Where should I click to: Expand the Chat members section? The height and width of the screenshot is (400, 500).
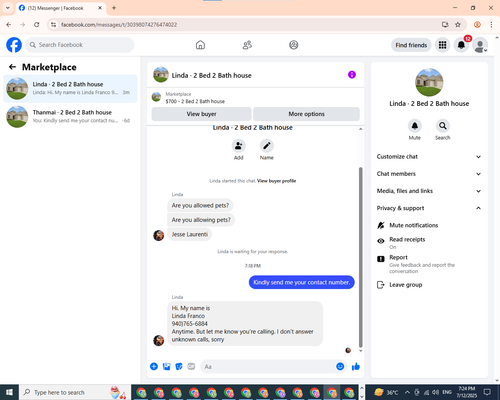[x=429, y=174]
